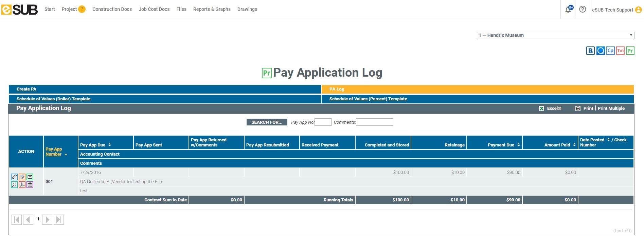Viewport: 644px width, 239px height.
Task: Edit pay app 001 with pencil icon
Action: coord(14,177)
